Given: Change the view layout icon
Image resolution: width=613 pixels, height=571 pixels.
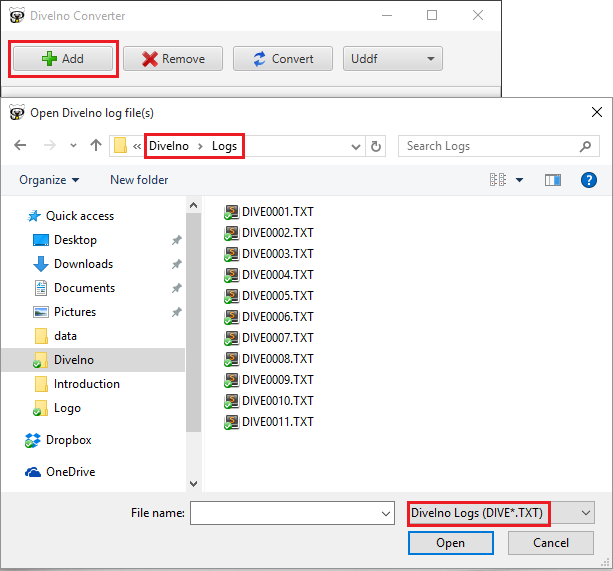Looking at the screenshot, I should [x=498, y=180].
